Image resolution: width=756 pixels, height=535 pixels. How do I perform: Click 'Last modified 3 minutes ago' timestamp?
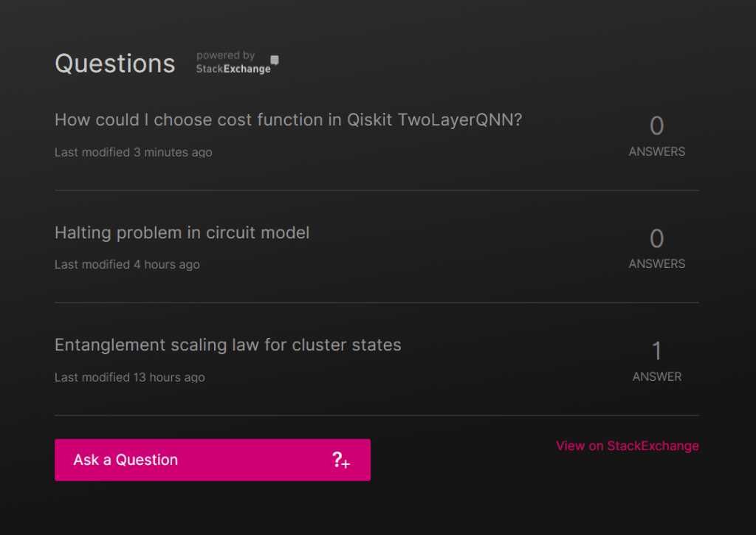coord(133,153)
